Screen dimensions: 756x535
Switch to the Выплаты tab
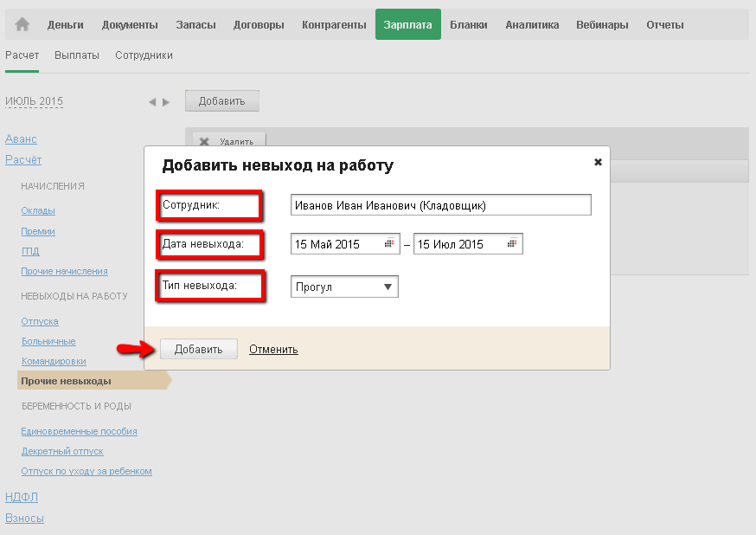click(77, 55)
